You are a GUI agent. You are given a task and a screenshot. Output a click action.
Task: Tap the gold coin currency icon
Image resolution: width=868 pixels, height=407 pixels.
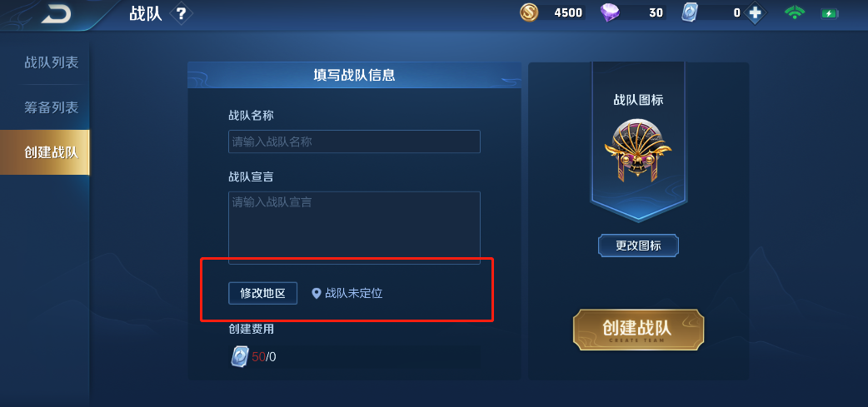click(529, 12)
